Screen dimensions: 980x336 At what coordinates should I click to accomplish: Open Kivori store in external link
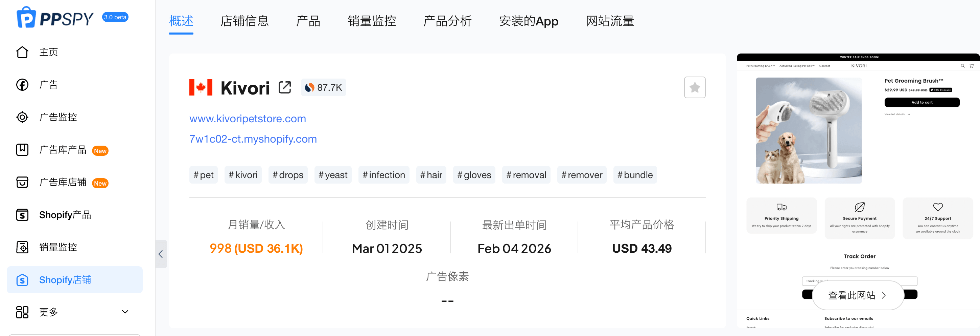point(285,88)
